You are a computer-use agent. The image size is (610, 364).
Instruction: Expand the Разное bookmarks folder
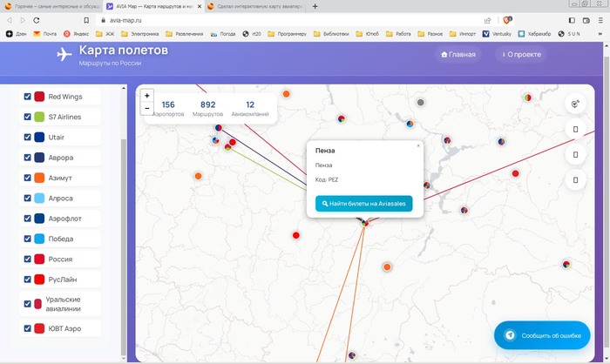click(430, 34)
